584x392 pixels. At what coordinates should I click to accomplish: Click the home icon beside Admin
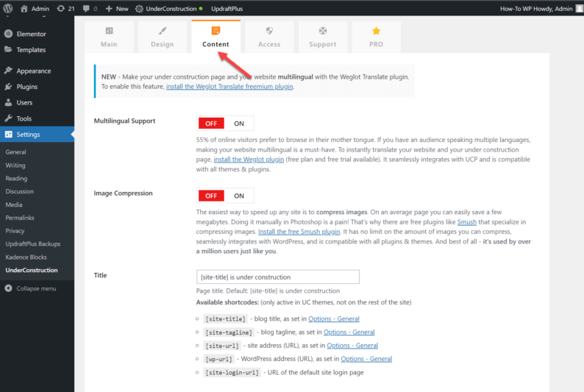(x=24, y=9)
